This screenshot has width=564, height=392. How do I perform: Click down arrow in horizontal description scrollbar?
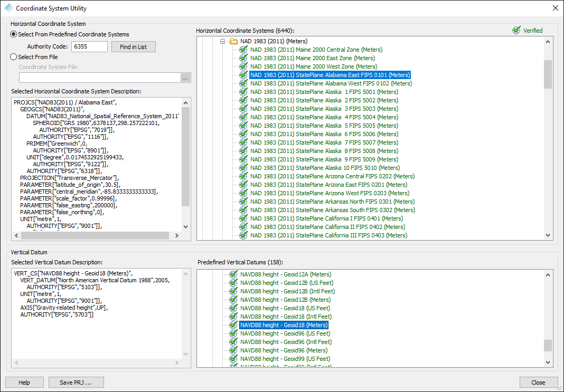[185, 227]
